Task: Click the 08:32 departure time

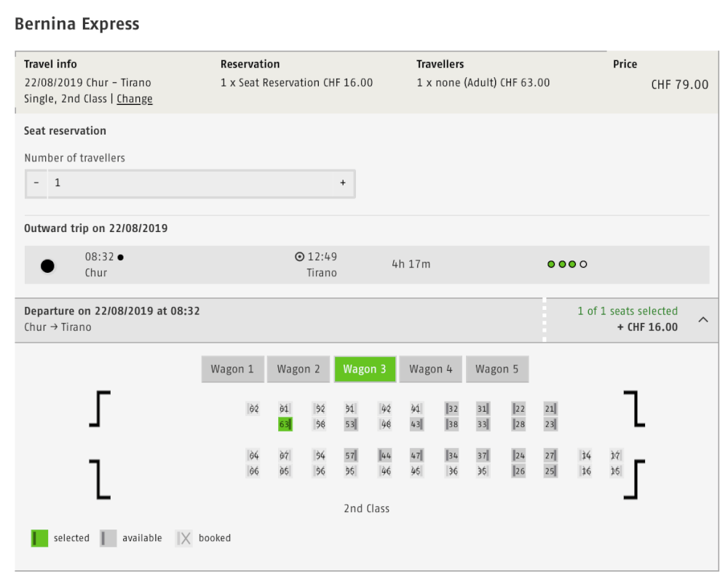Action: (99, 257)
